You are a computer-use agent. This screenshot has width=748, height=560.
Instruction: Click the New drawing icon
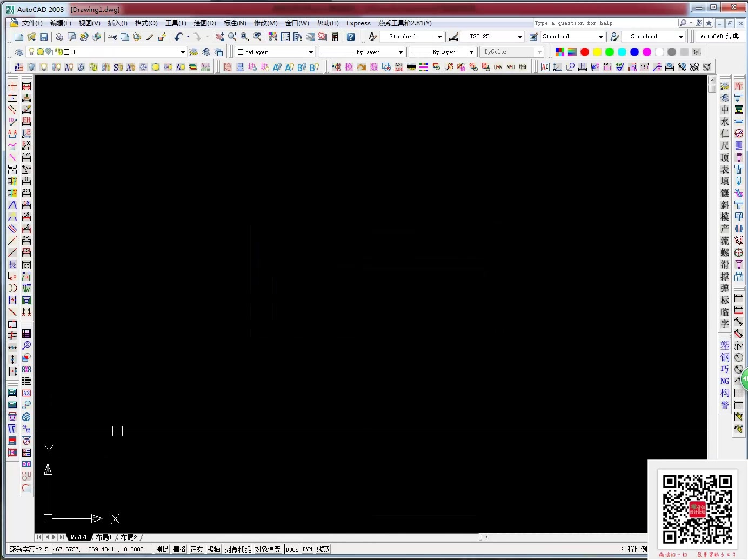click(x=19, y=37)
